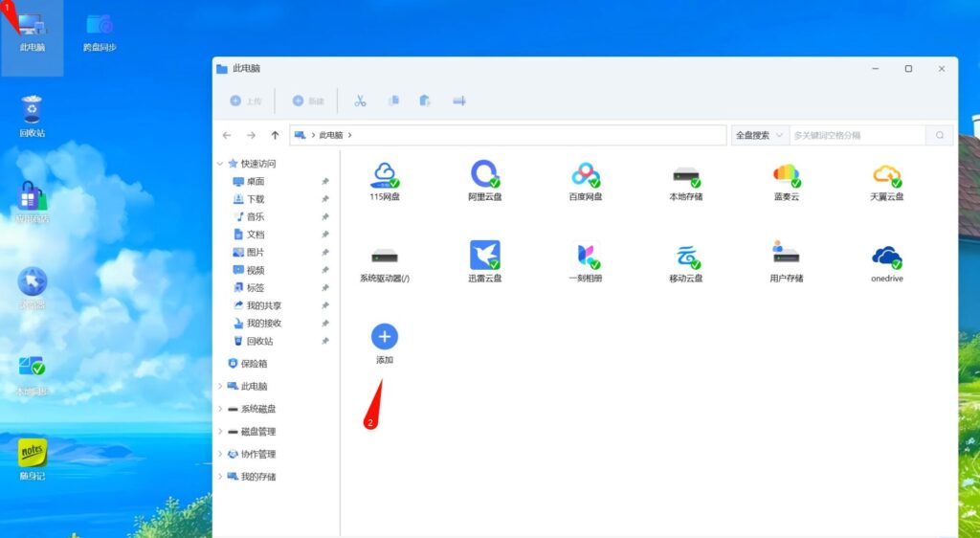This screenshot has width=980, height=538.
Task: Click the 上传 upload button
Action: coord(246,101)
